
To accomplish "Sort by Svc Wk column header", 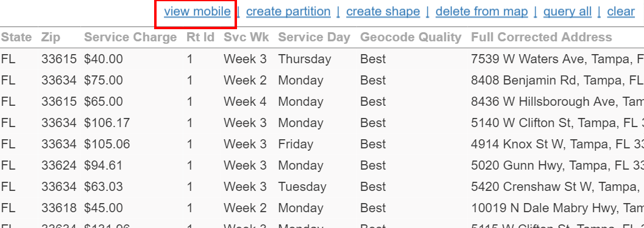I will [246, 37].
